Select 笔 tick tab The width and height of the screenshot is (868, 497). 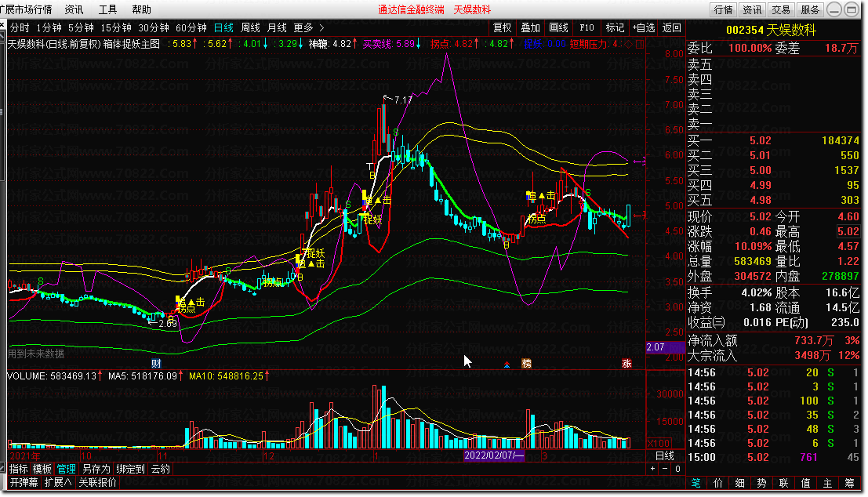(695, 483)
